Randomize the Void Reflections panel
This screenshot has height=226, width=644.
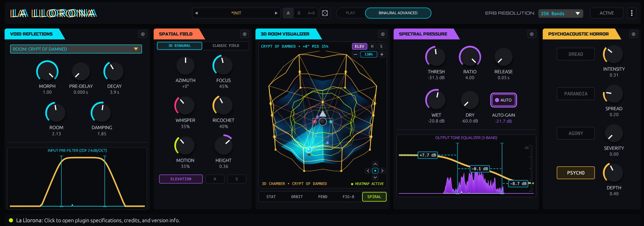(143, 34)
